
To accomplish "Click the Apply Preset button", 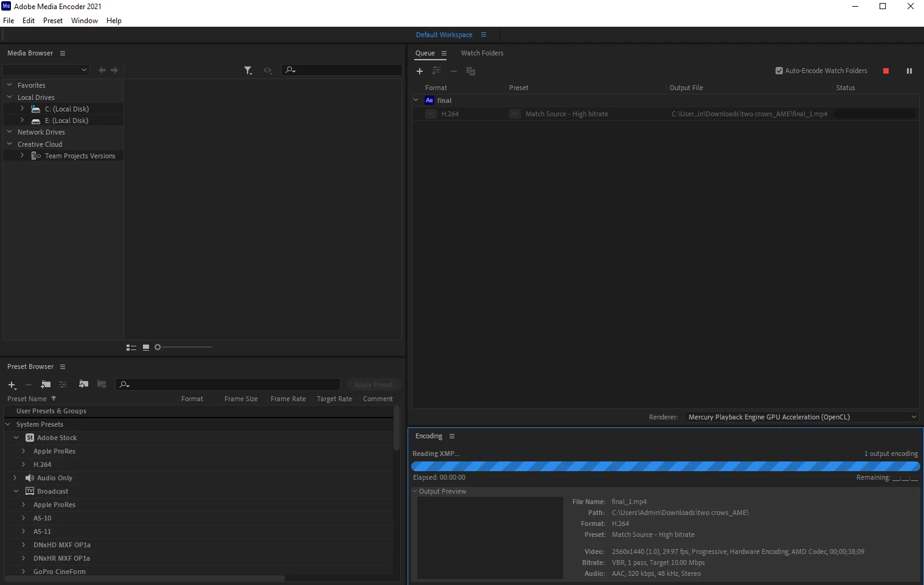I will tap(373, 385).
